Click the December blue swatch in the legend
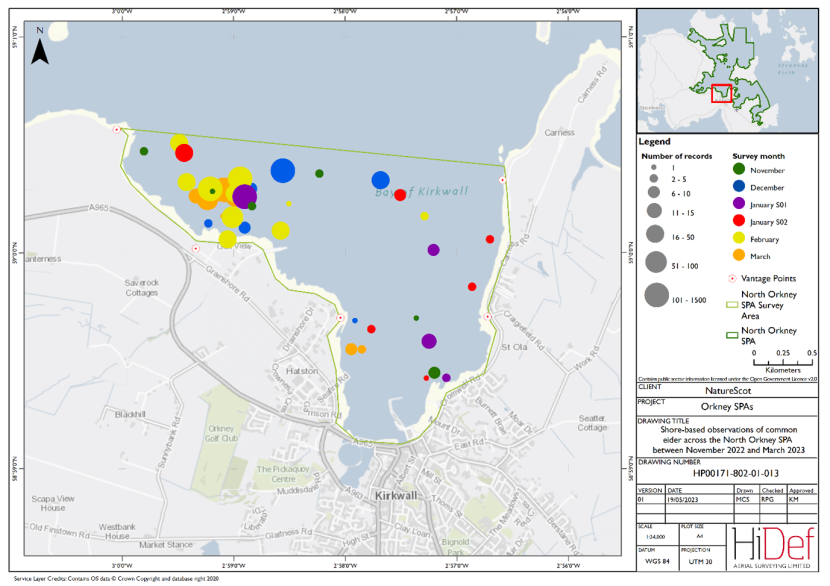 (739, 186)
